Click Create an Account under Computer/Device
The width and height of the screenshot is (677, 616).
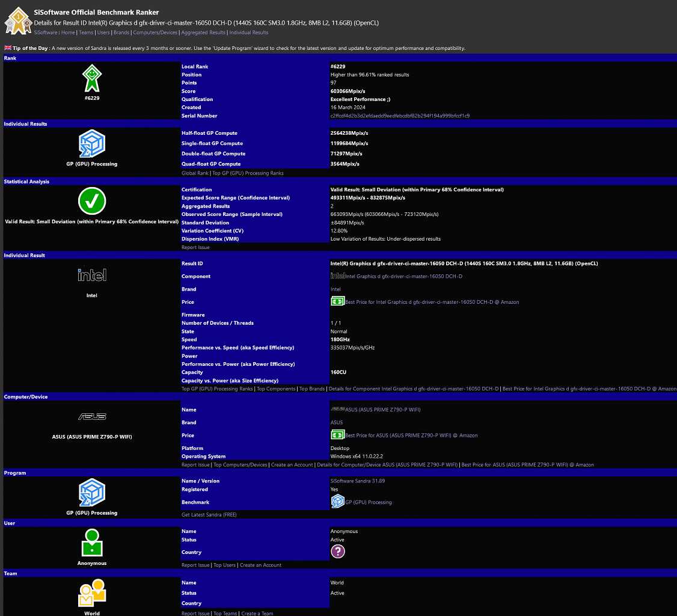click(292, 465)
